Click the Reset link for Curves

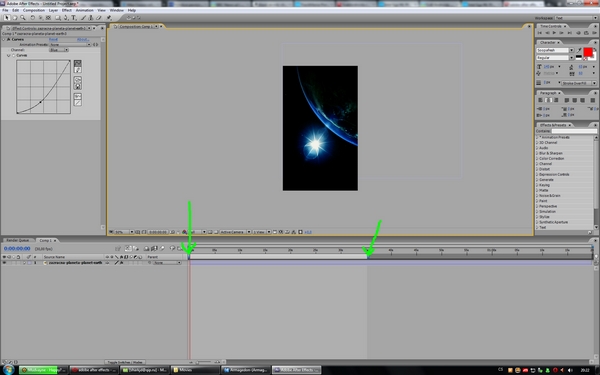click(x=53, y=39)
